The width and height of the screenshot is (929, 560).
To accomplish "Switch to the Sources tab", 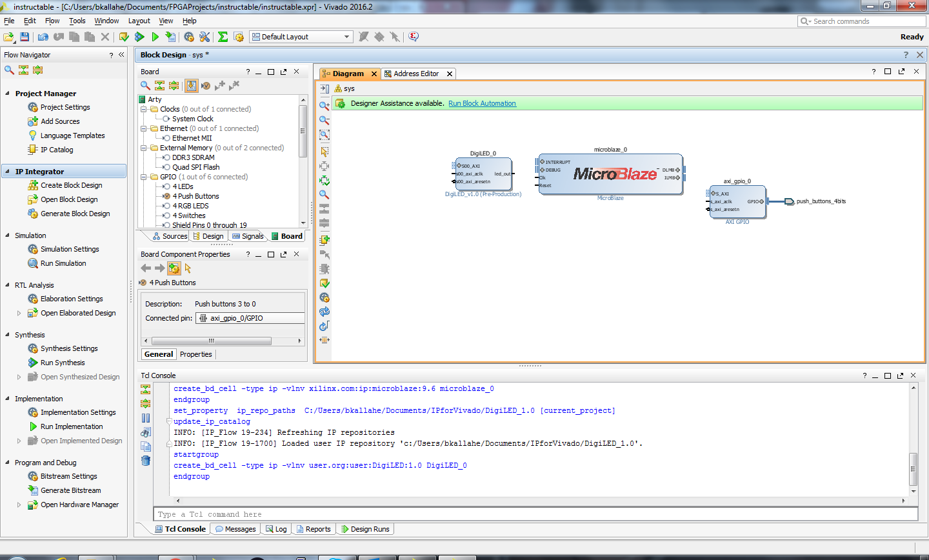I will point(170,236).
